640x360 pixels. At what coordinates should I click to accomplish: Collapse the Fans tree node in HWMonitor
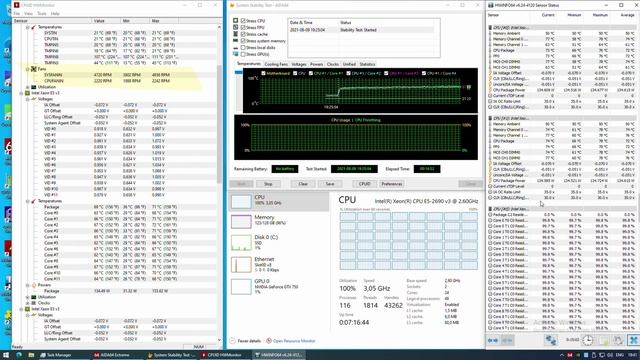point(28,69)
